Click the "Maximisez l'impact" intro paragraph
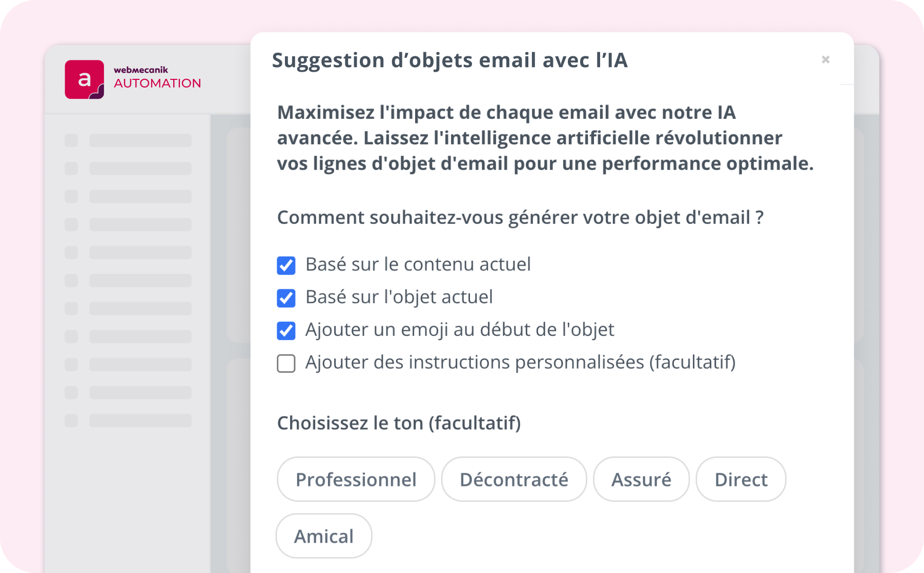 (x=545, y=138)
